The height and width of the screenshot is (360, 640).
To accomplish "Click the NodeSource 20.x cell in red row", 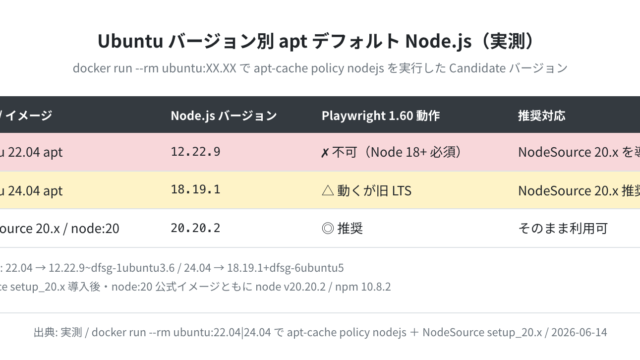I will [579, 152].
